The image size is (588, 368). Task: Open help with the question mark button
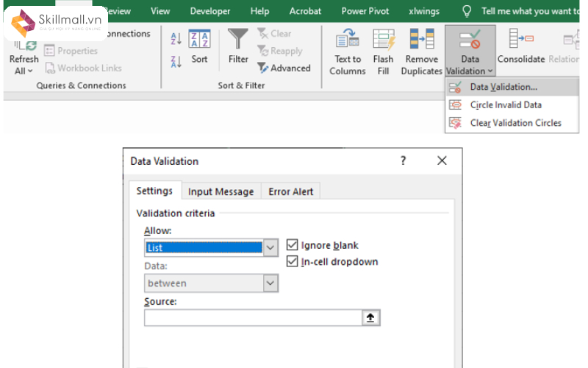[x=403, y=160]
